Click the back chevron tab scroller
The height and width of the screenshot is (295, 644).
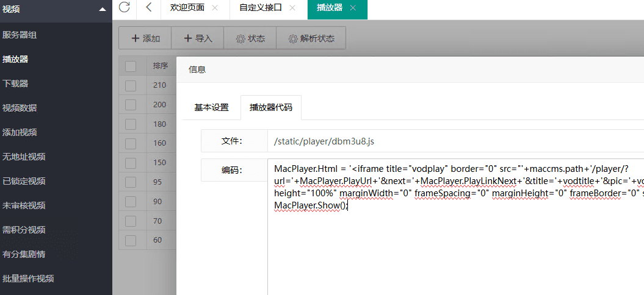coord(148,8)
